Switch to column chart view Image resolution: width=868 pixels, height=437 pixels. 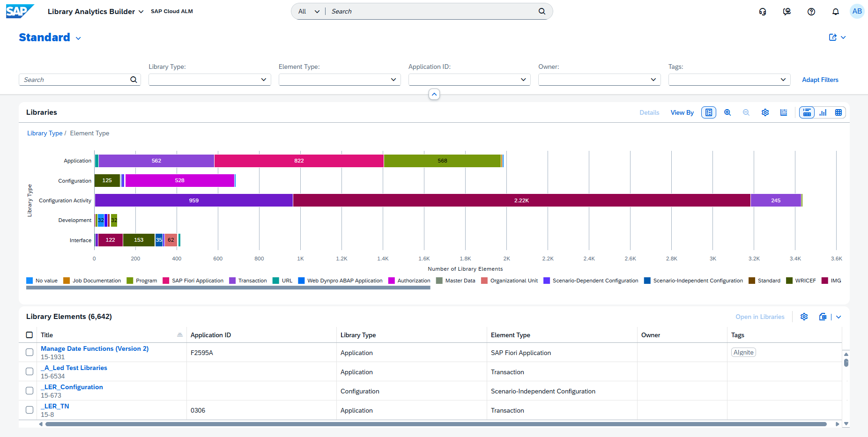(x=823, y=112)
